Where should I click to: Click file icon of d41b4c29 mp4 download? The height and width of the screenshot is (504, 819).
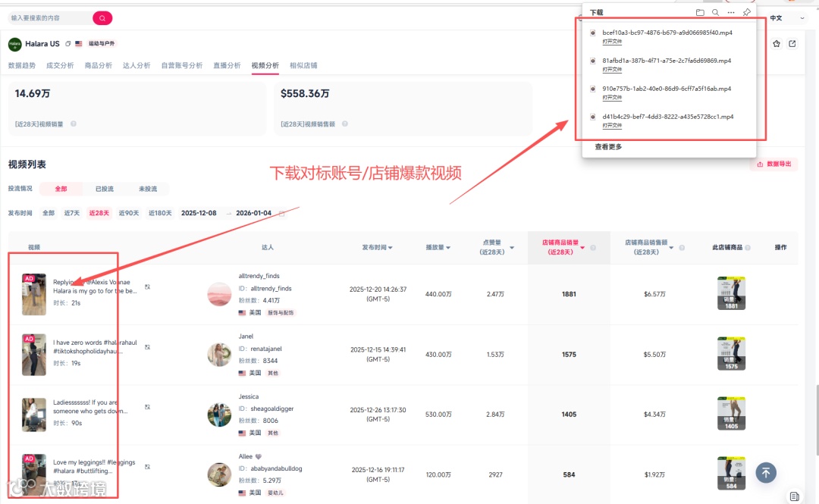point(593,117)
